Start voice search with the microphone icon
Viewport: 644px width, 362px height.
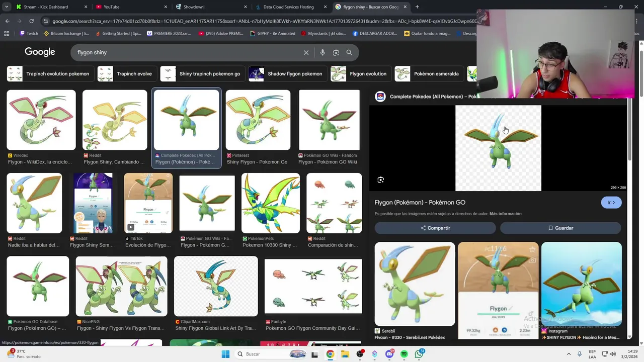tap(323, 52)
